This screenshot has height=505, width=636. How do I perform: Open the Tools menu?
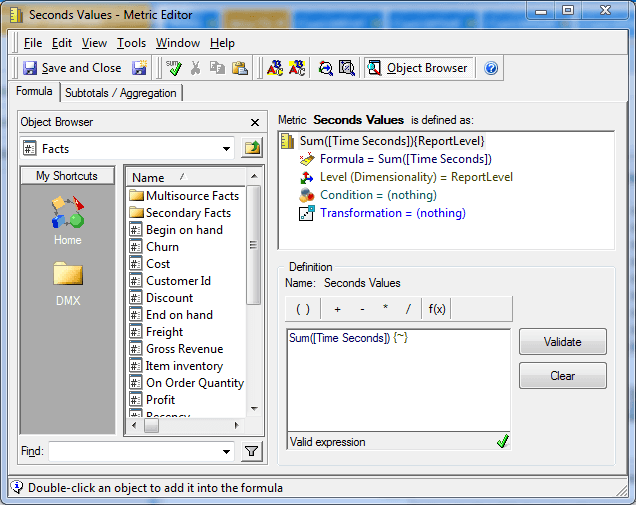point(131,43)
